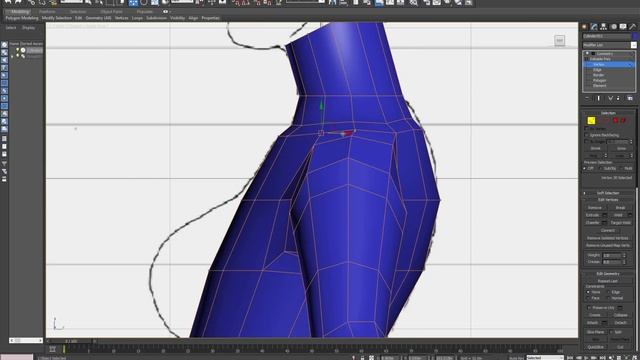Switch to the Populate ribbon tab

coord(145,12)
